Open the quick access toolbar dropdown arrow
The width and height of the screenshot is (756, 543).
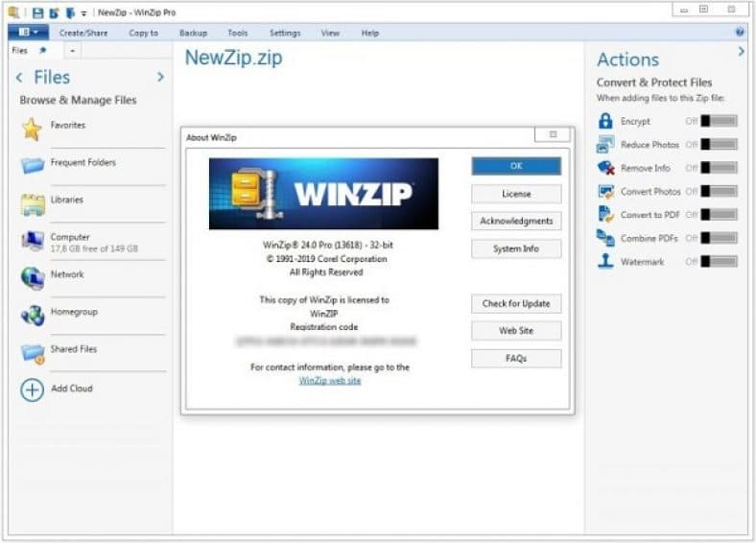tap(83, 13)
